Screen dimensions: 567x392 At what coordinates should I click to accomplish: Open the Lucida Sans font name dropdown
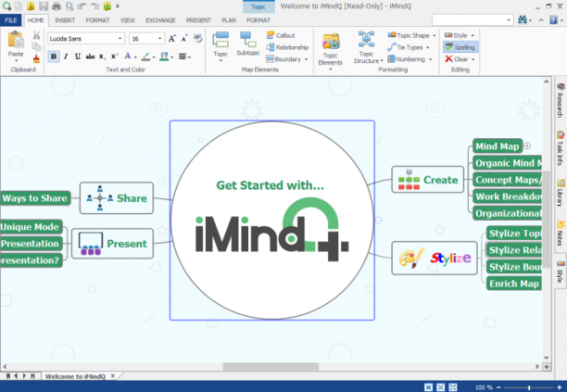120,38
